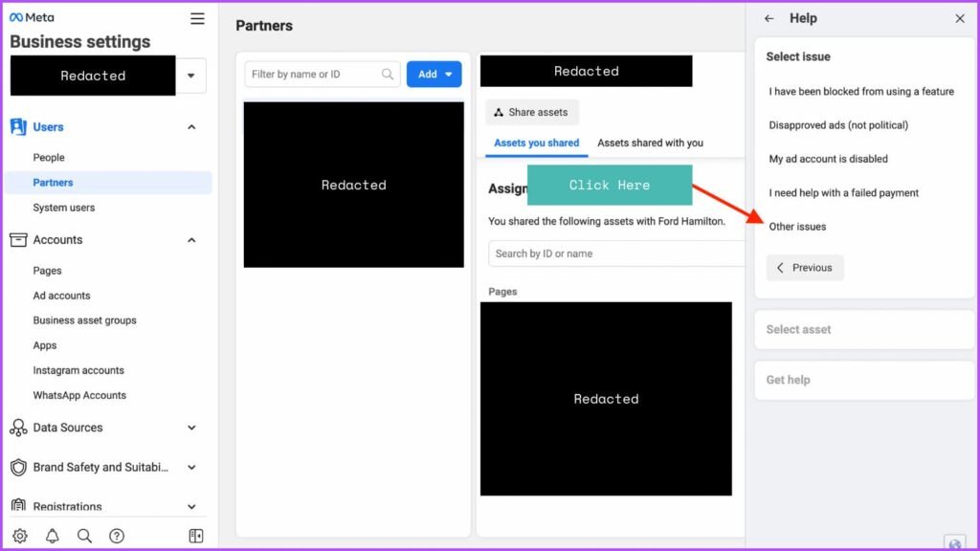
Task: Select 'I need help with a failed payment'
Action: click(843, 193)
